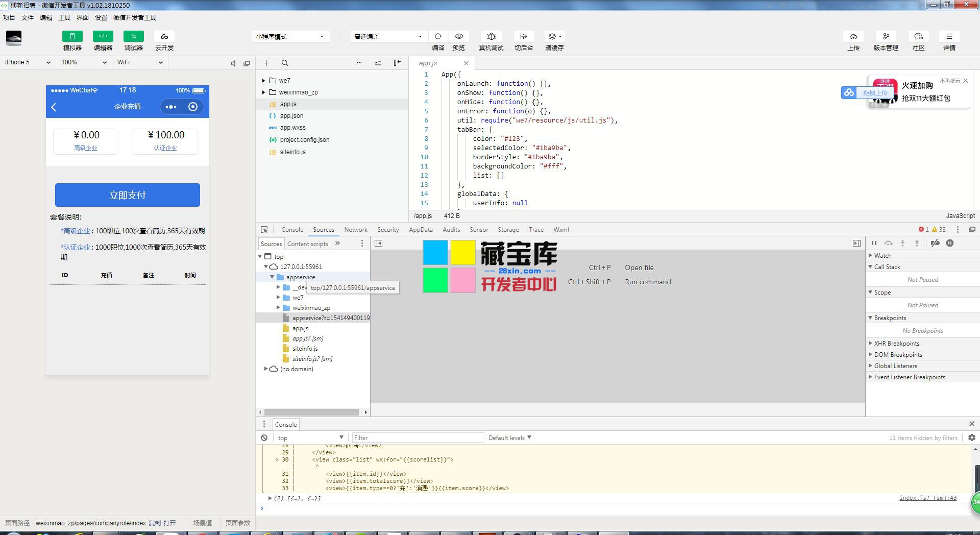This screenshot has height=535, width=980.
Task: Toggle deactivate breakpoints icon
Action: click(935, 244)
